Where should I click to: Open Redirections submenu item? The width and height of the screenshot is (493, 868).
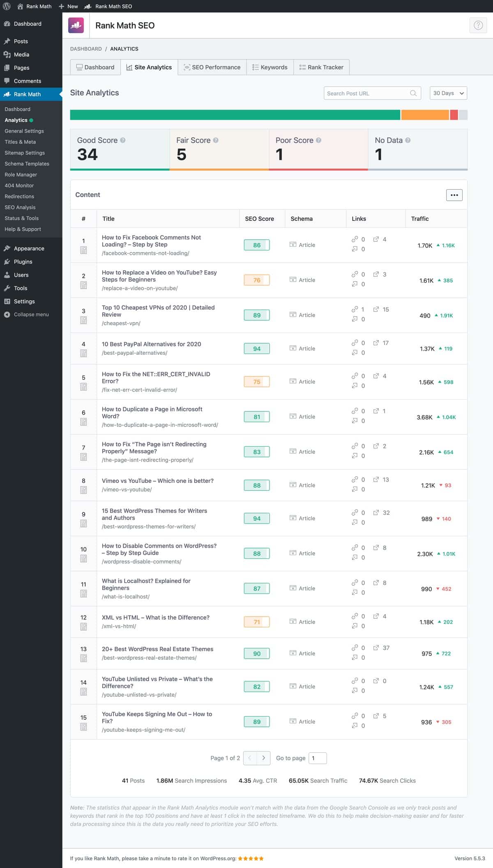pos(19,197)
